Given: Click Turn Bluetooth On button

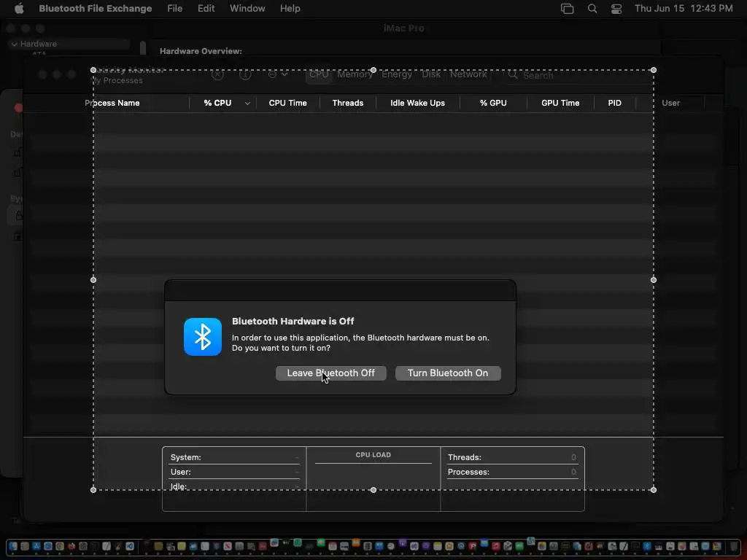Looking at the screenshot, I should pos(448,373).
